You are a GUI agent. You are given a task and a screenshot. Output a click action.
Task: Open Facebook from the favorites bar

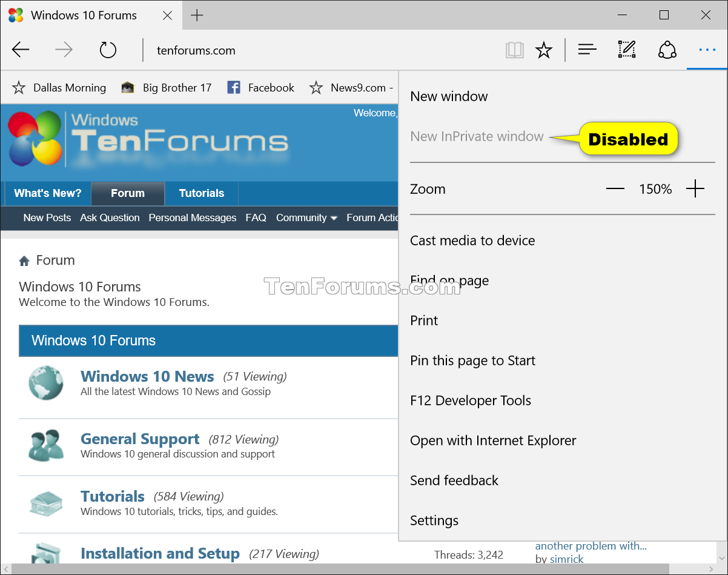tap(260, 87)
